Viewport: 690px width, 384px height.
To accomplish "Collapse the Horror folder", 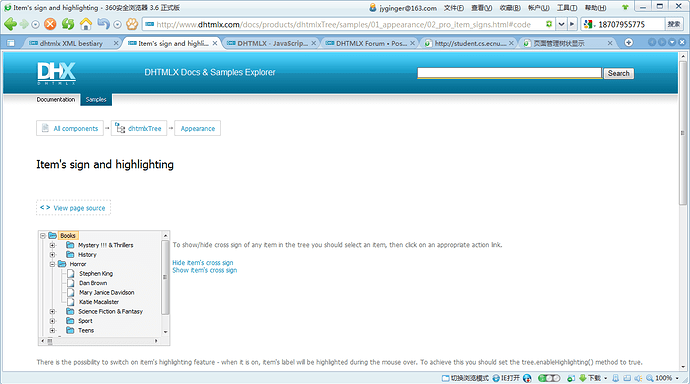I will tap(52, 264).
